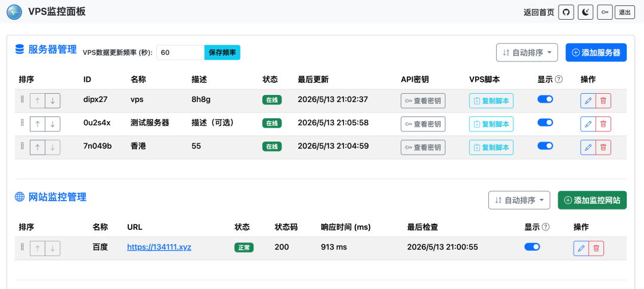Open website 自动排序 dropdown
This screenshot has width=644, height=289.
519,200
